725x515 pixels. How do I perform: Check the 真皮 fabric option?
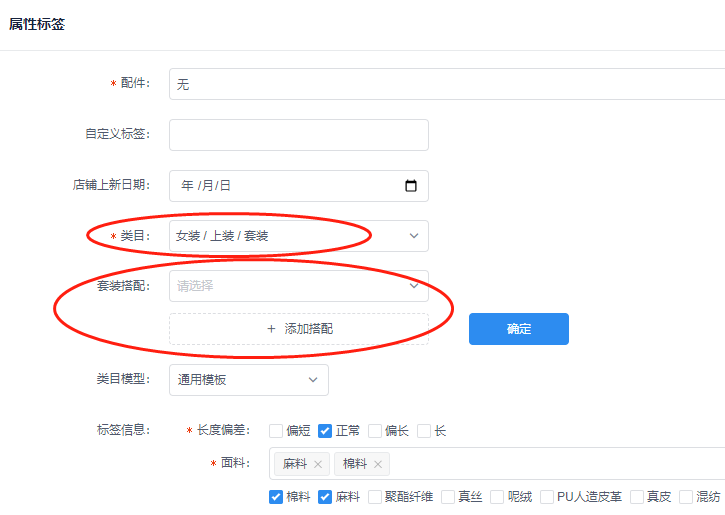pyautogui.click(x=637, y=497)
